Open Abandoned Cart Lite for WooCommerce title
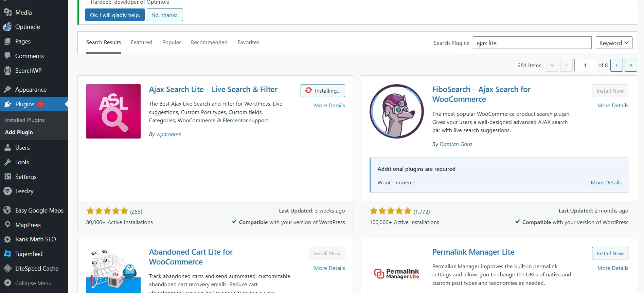 191,257
